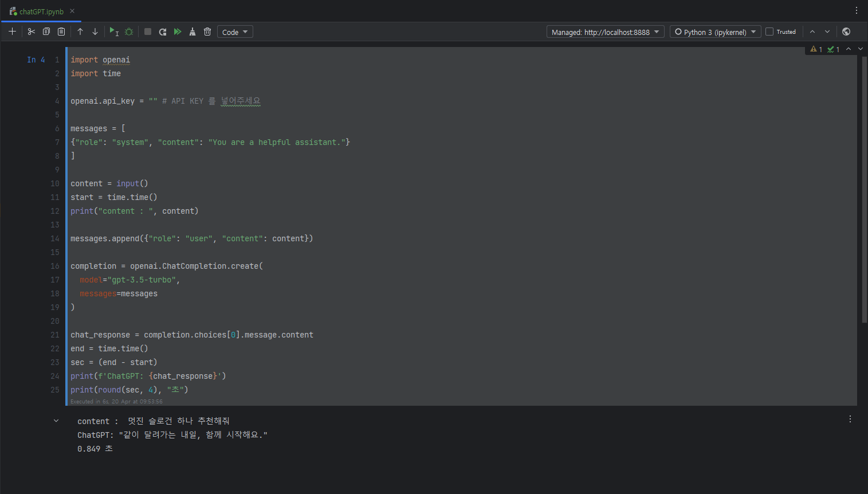Image resolution: width=868 pixels, height=494 pixels.
Task: Click the model="gpt-3.5-turbo" argument
Action: (130, 280)
